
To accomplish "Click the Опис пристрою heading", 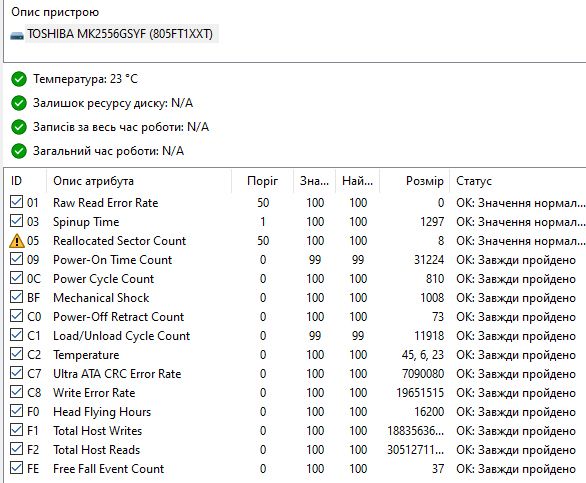I will click(x=55, y=12).
